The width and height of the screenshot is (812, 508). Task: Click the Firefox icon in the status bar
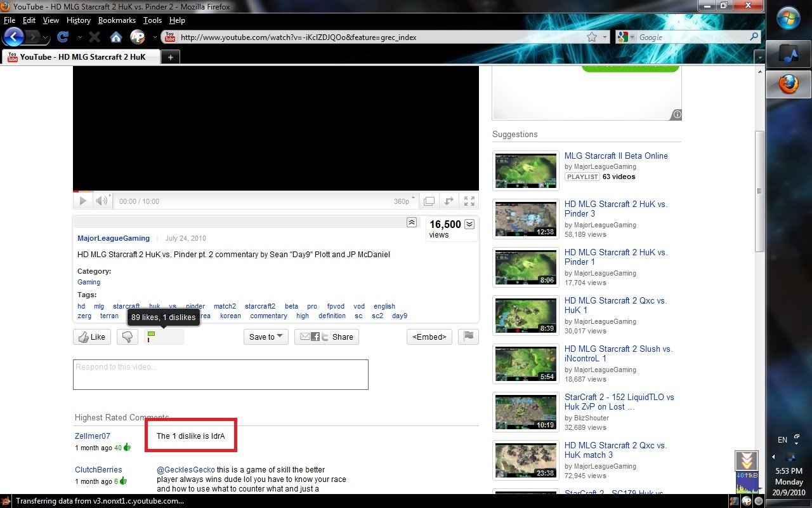(x=6, y=501)
